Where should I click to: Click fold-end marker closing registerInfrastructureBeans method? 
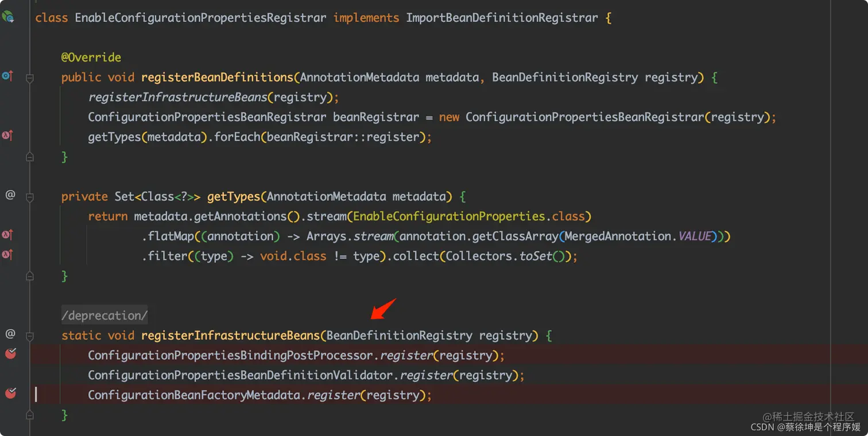click(x=30, y=415)
